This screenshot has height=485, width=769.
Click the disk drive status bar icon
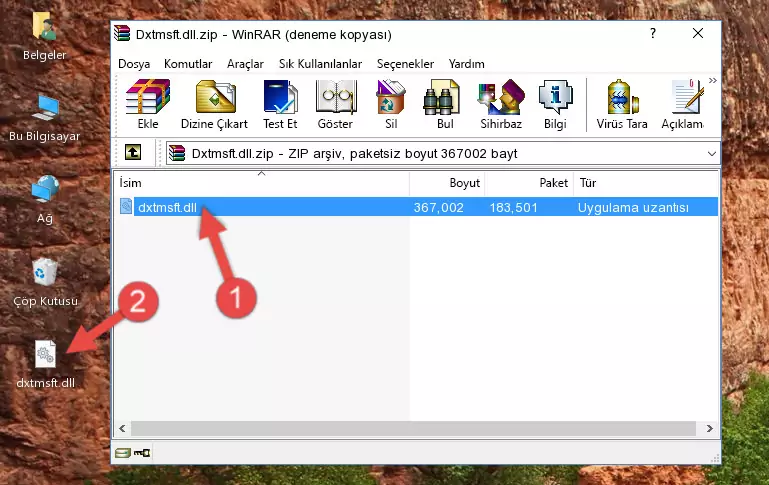point(123,453)
